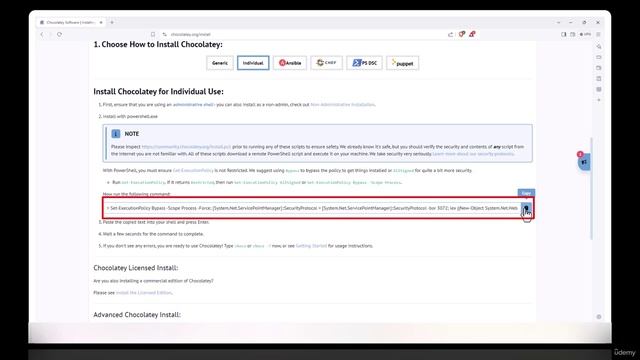Select the PS DSC install option
Viewport: 640px width, 360px height.
364,63
